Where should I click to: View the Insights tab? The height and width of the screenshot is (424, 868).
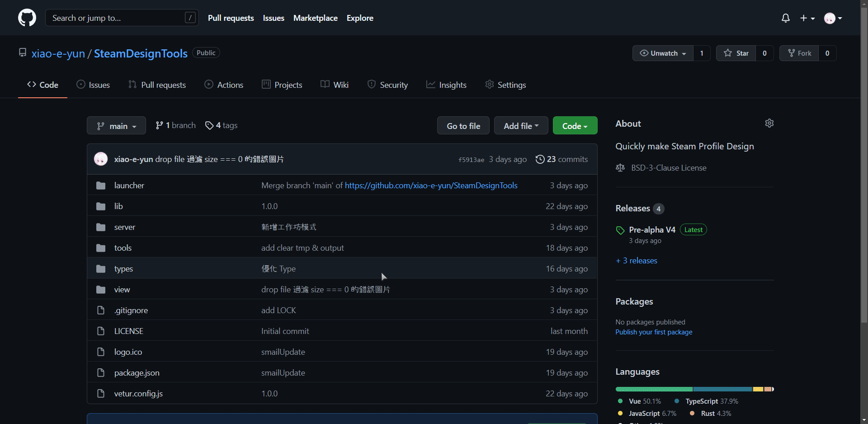tap(446, 85)
